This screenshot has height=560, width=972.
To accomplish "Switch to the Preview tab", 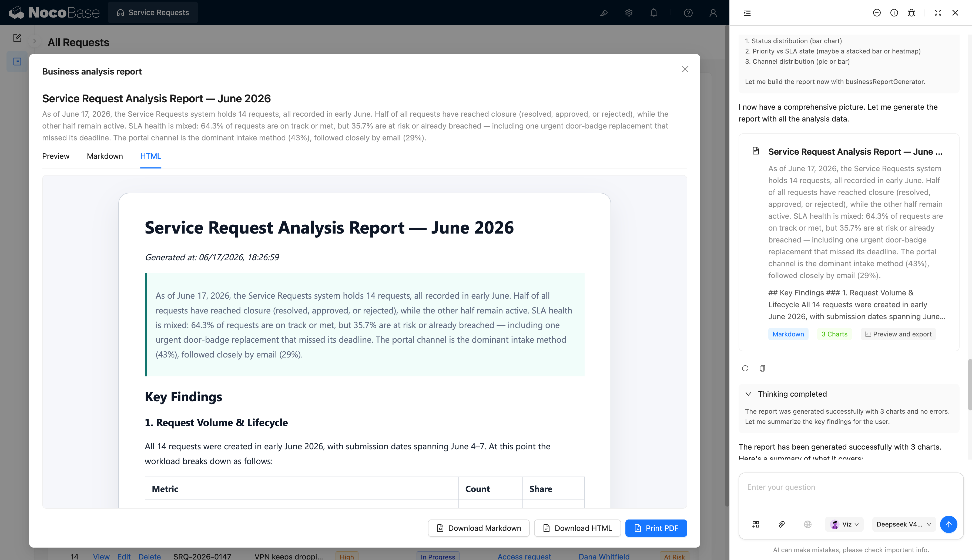I will pos(56,156).
